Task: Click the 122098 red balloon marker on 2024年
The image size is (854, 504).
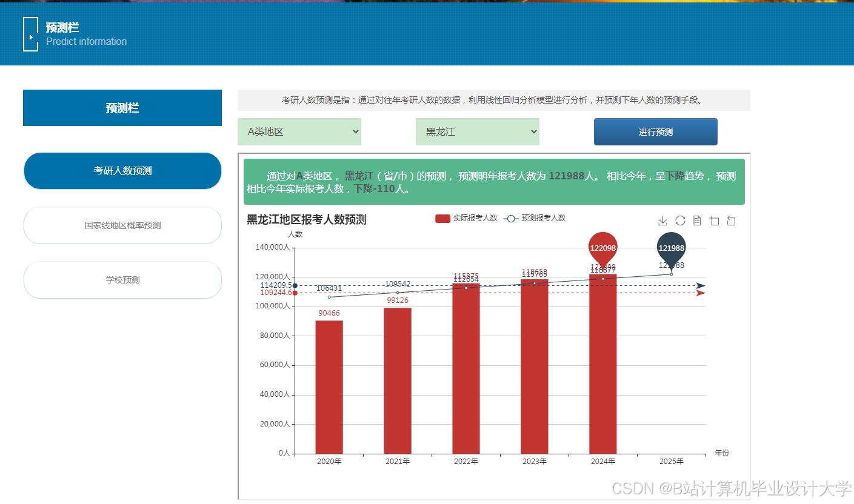Action: tap(602, 247)
